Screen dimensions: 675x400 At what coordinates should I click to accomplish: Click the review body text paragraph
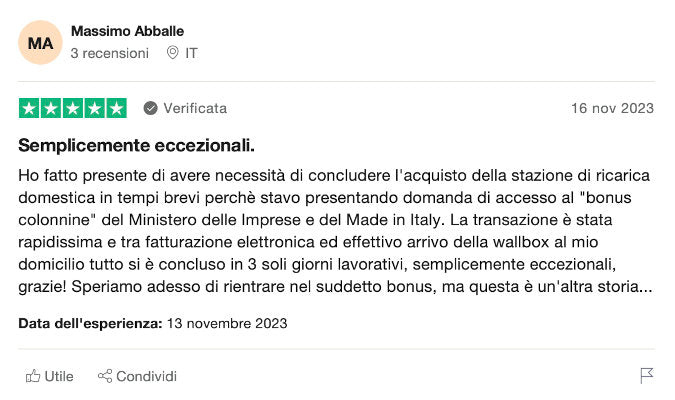(x=337, y=231)
